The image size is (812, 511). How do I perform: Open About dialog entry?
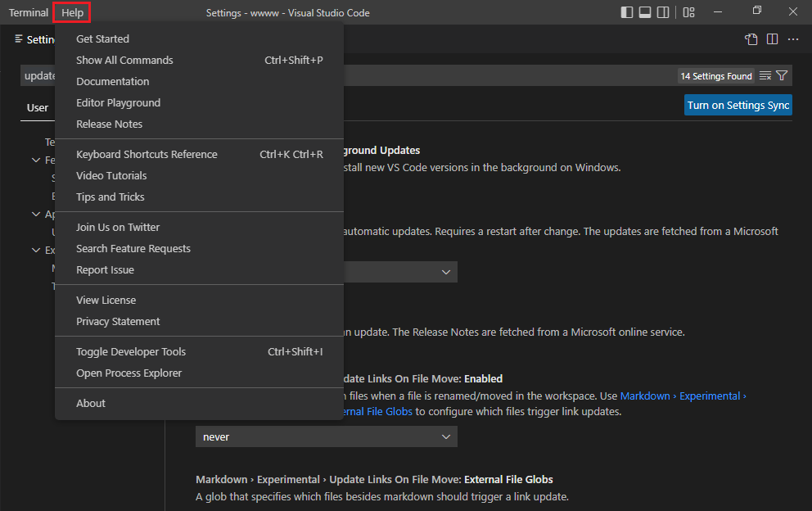(x=200, y=403)
